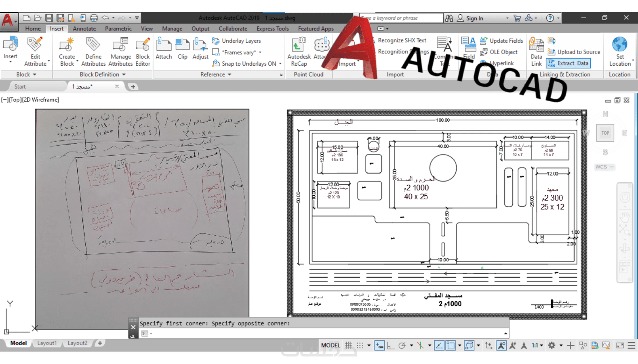
Task: Undo the last action
Action: coord(105,18)
